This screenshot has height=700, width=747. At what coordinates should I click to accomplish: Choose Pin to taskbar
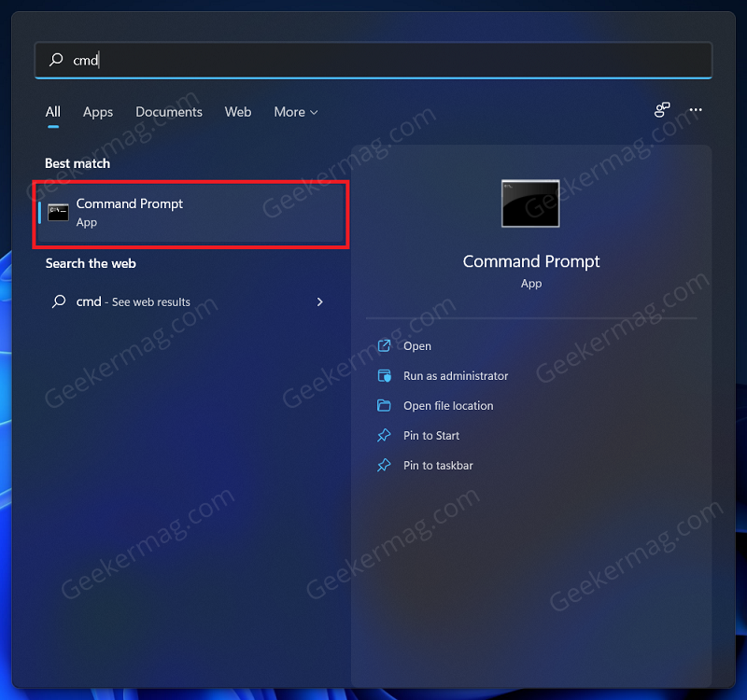(x=438, y=465)
